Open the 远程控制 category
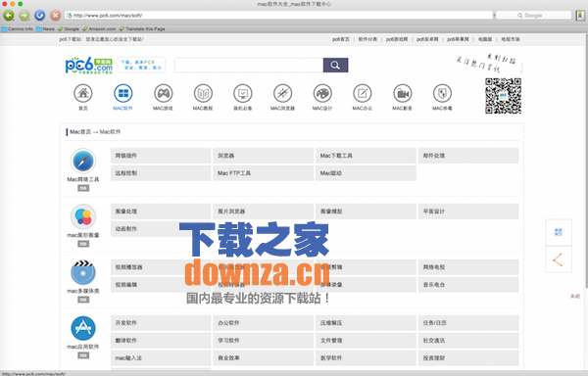The width and height of the screenshot is (588, 376). click(x=161, y=173)
